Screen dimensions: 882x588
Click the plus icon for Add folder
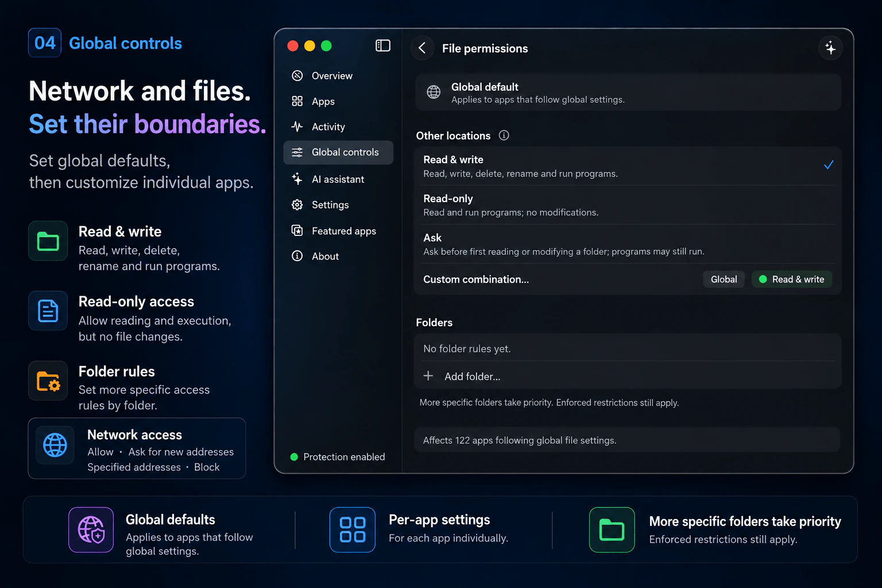coord(428,376)
